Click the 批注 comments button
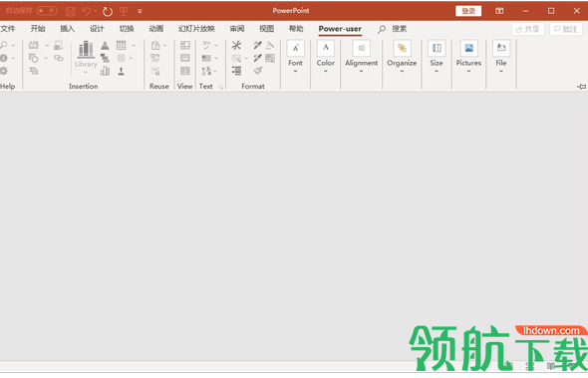 coord(566,29)
